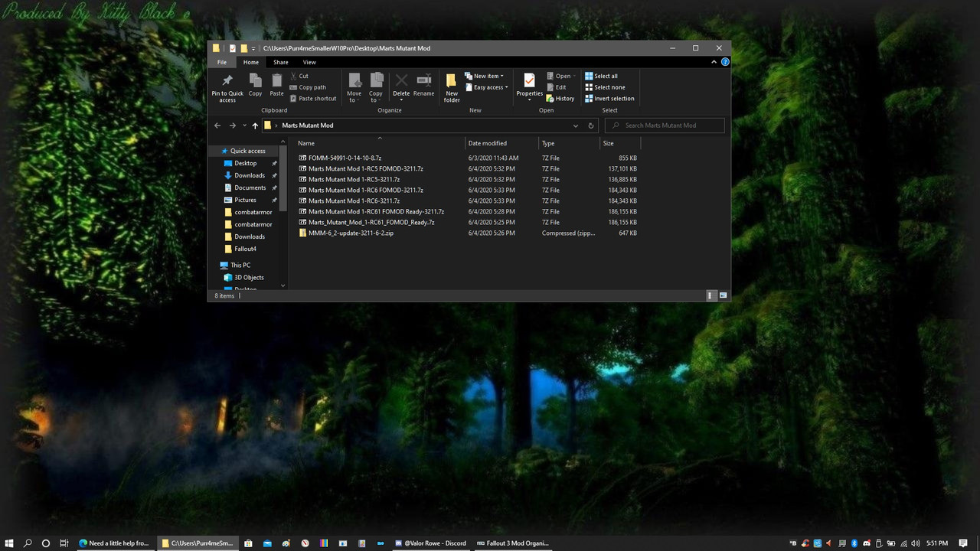Click Edit in the Open group
This screenshot has width=980, height=551.
557,87
